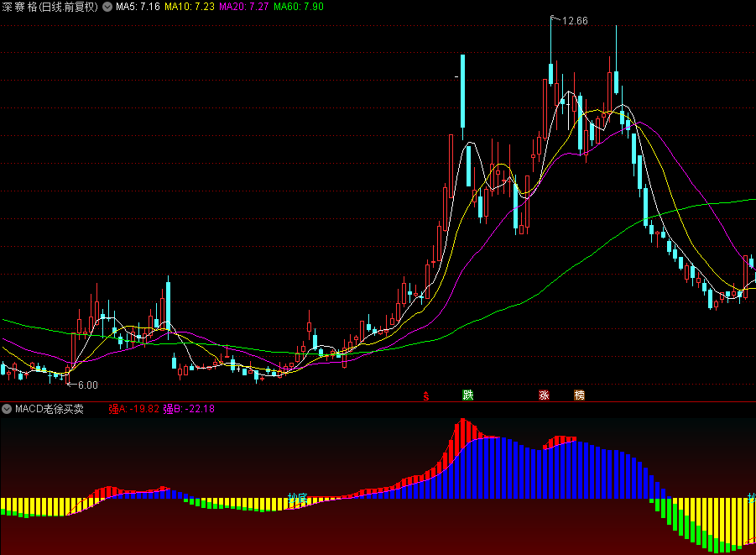Click the green 跌 event marker
Viewport: 756px width, 555px height.
[x=467, y=395]
